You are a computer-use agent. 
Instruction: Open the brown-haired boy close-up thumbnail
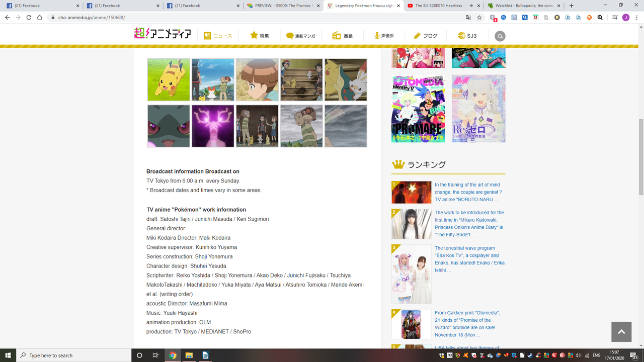257,79
